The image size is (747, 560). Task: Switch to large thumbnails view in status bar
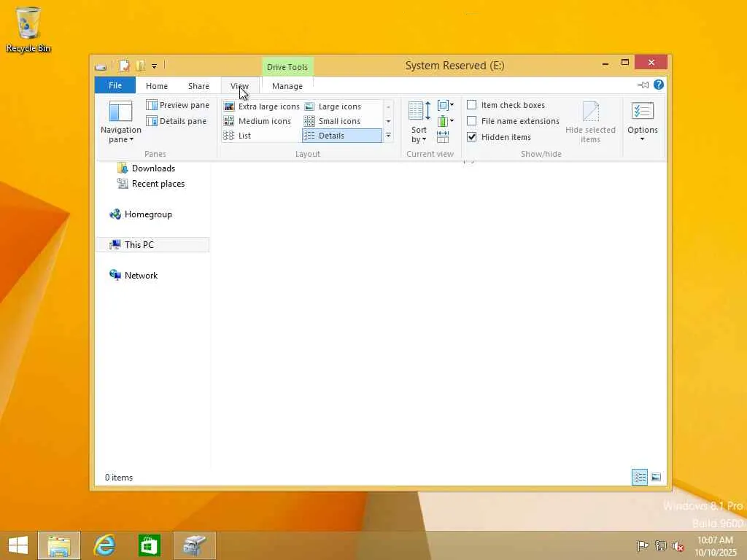656,477
